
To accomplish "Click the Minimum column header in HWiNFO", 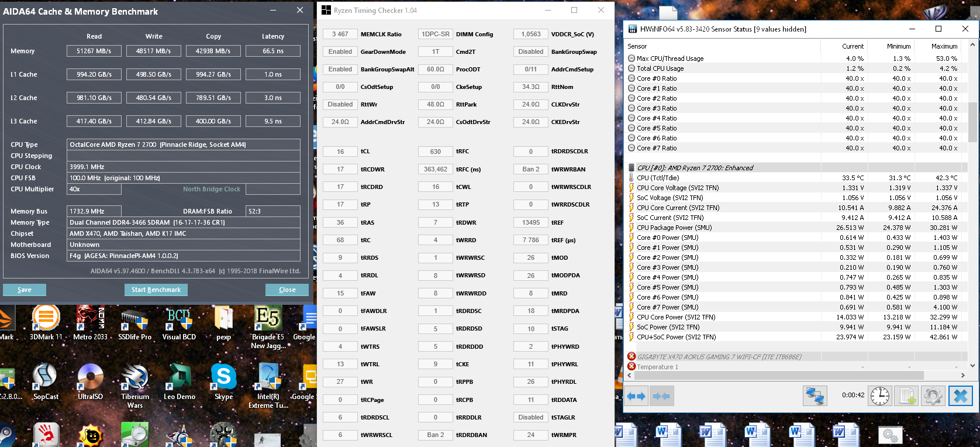I will [890, 46].
